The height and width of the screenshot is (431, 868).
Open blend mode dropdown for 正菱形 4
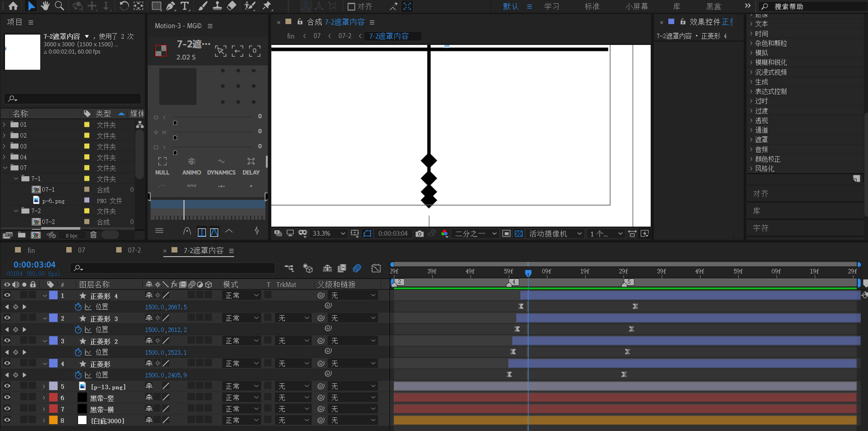[x=242, y=295]
